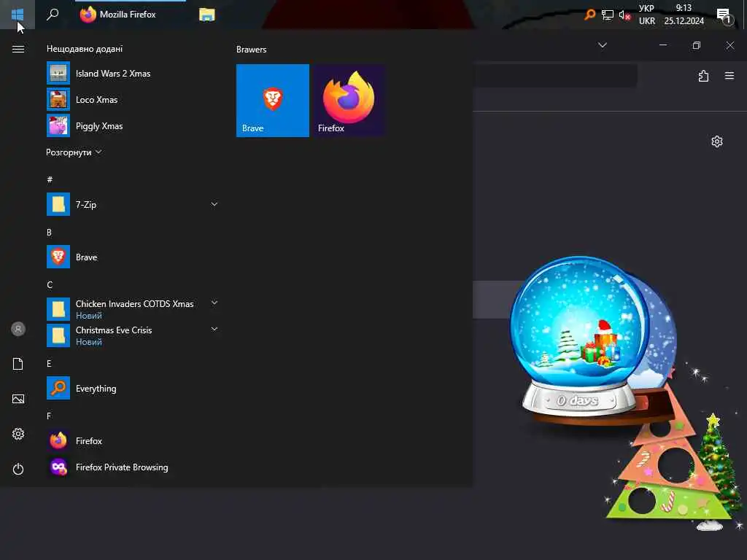The height and width of the screenshot is (560, 747).
Task: Click the E letter group header
Action: [x=49, y=363]
